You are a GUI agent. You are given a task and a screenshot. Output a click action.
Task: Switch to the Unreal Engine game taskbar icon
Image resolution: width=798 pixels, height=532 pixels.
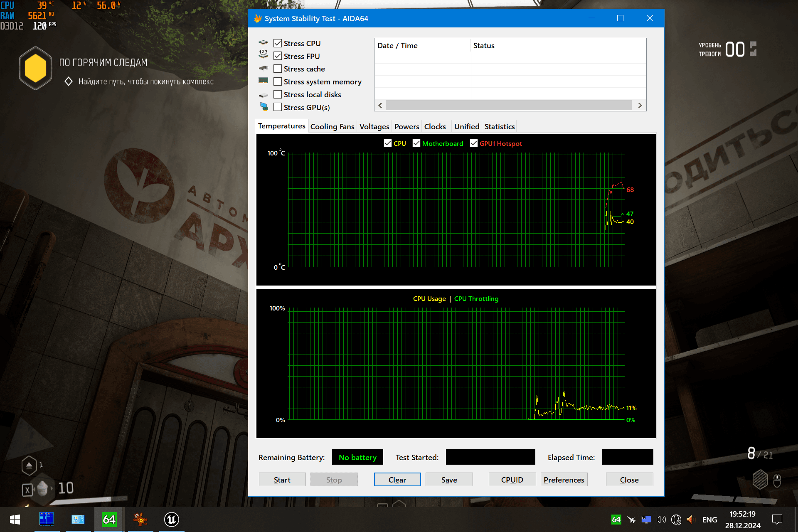pyautogui.click(x=172, y=520)
